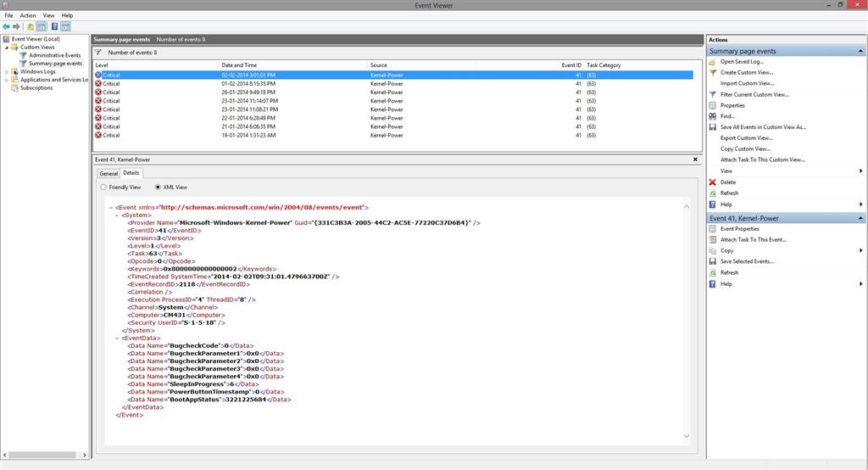The width and height of the screenshot is (868, 470).
Task: Click the Attach Task To This Event icon
Action: [x=712, y=240]
